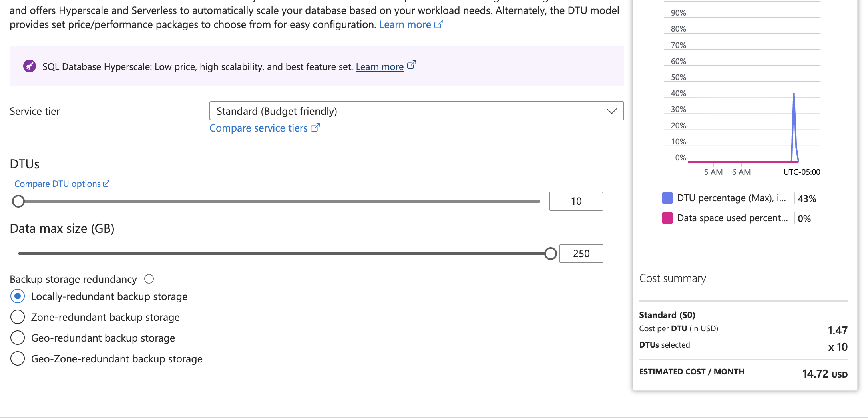Click external link icon after top Learn more
Screen dimensions: 868x420
point(439,24)
